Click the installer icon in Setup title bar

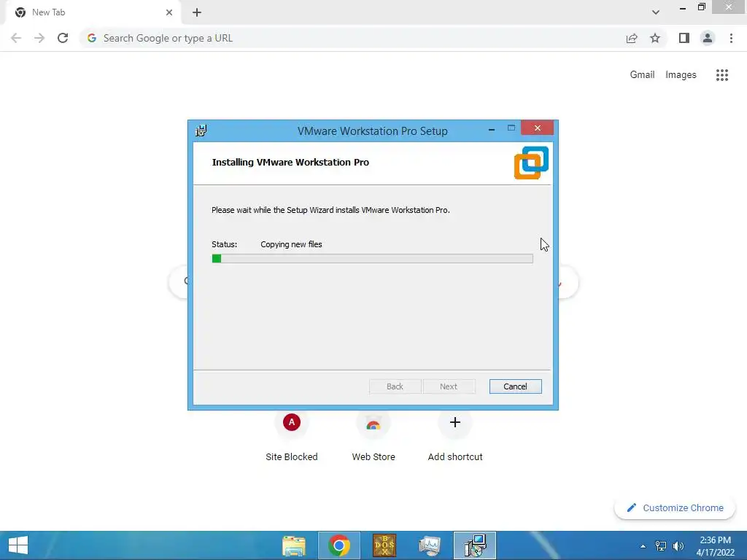pos(201,131)
